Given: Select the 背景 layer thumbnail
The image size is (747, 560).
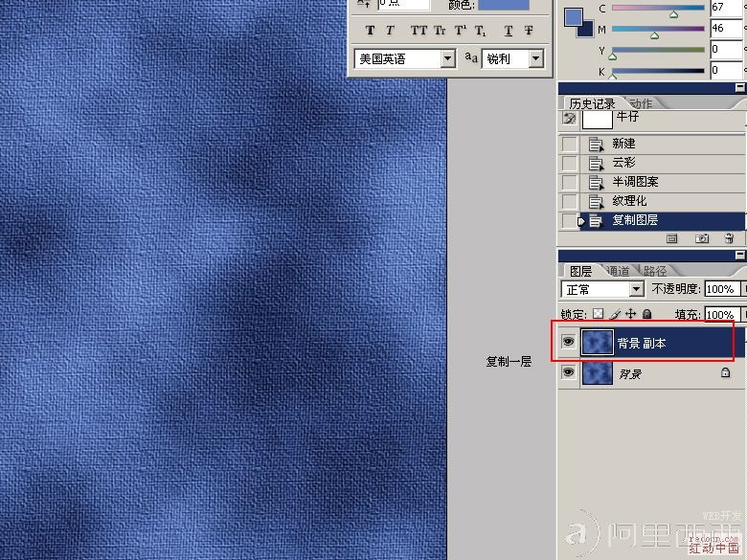Looking at the screenshot, I should point(597,373).
